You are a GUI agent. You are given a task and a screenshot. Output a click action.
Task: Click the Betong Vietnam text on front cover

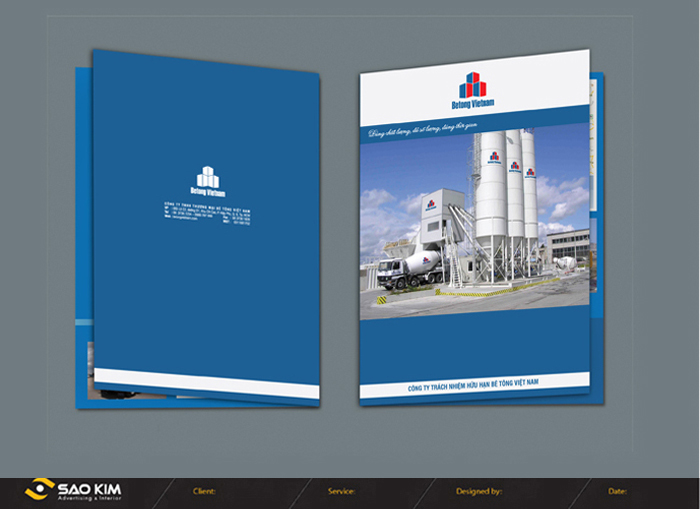point(472,102)
